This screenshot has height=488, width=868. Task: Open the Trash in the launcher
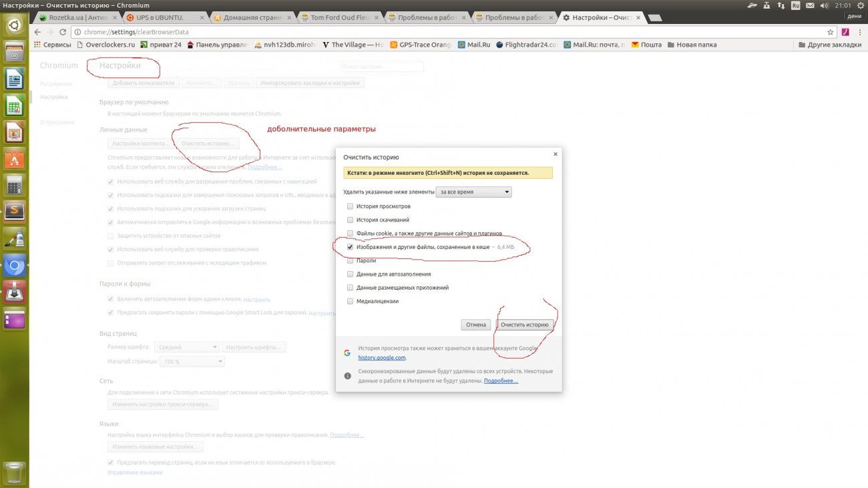click(15, 472)
